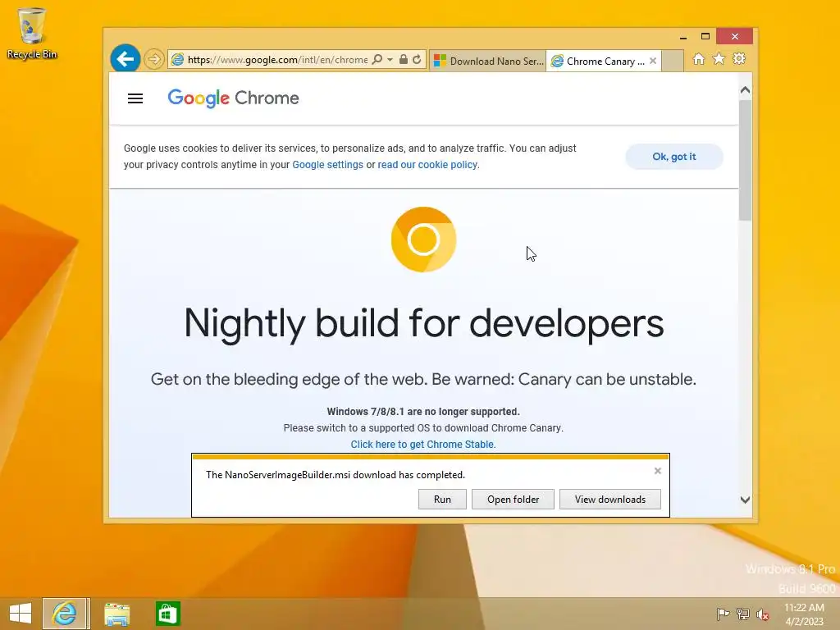Close the Chrome Canary tab
Image resolution: width=840 pixels, height=630 pixels.
(x=653, y=61)
